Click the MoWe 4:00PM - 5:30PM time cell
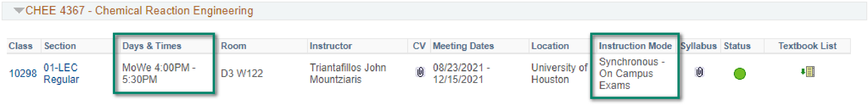 tap(159, 73)
